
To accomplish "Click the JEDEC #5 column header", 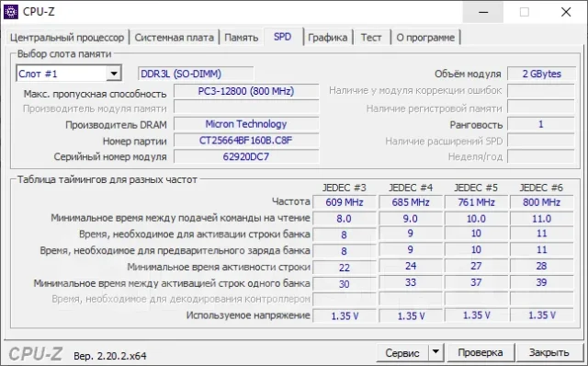I will point(476,188).
